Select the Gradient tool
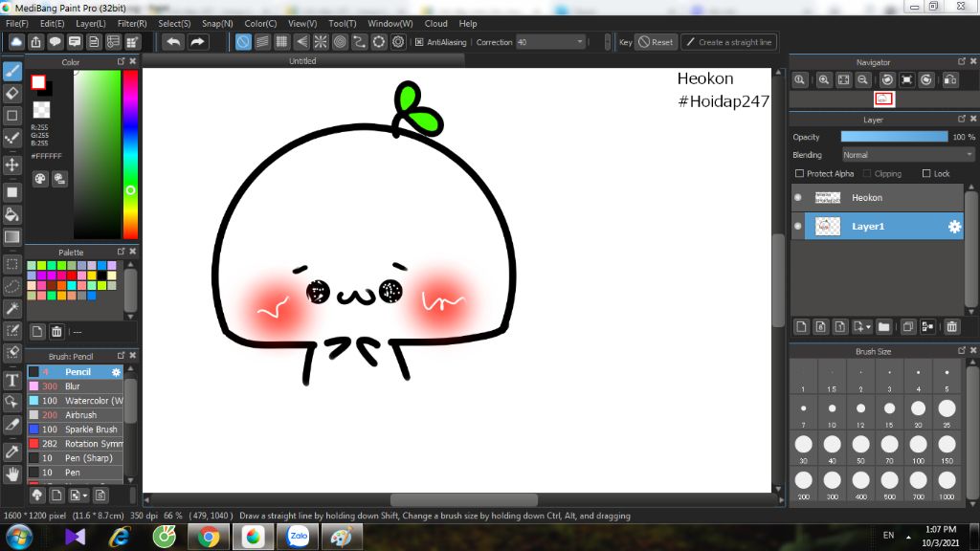 tap(11, 237)
